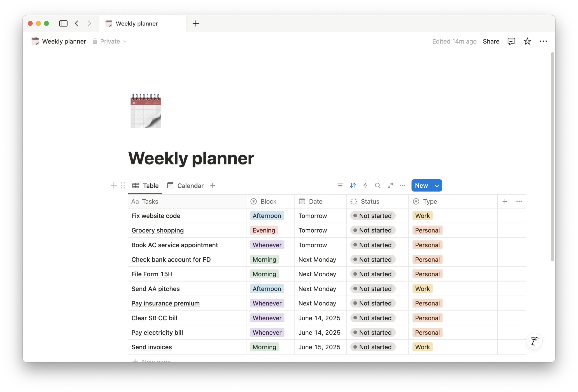578x392 pixels.
Task: Open the Block column header menu
Action: (x=268, y=201)
